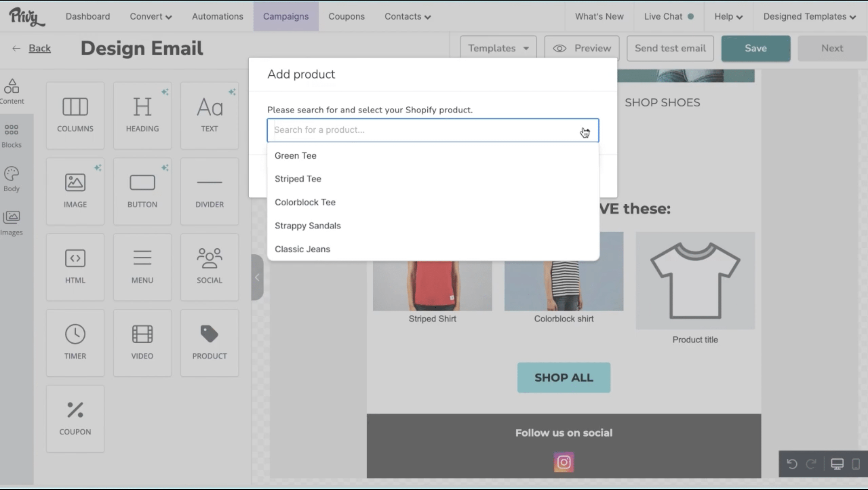Open the Content sidebar panel

(12, 92)
